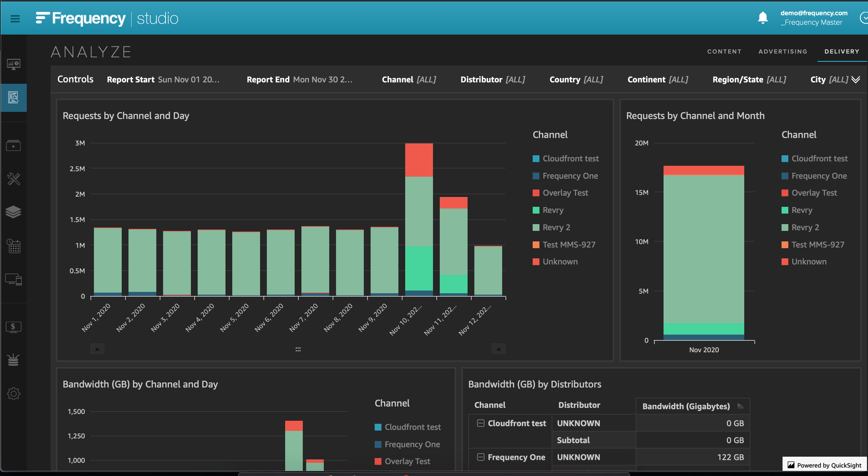The height and width of the screenshot is (476, 868).
Task: Open the monetization dollar sidebar icon
Action: pos(14,327)
